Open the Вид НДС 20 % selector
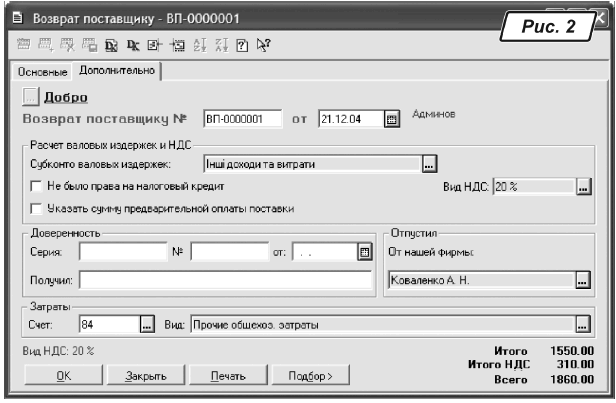Viewport: 616px width, 403px height. click(583, 186)
